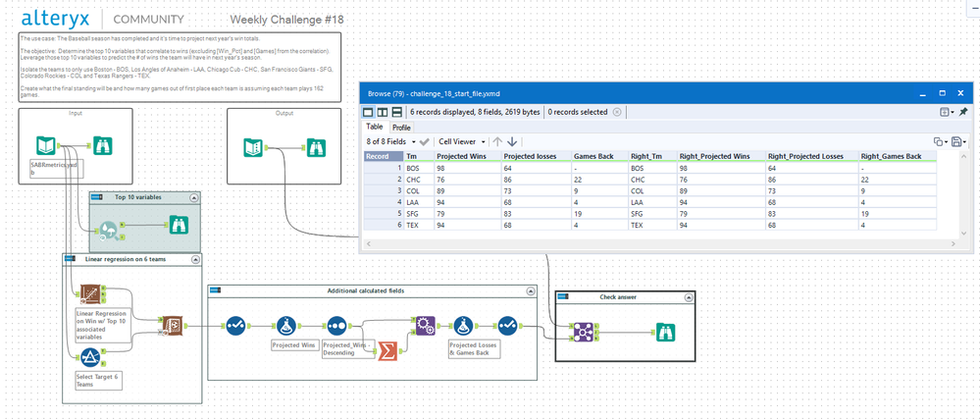The image size is (980, 420).
Task: Open the copy options dropdown in Browse
Action: [x=940, y=142]
